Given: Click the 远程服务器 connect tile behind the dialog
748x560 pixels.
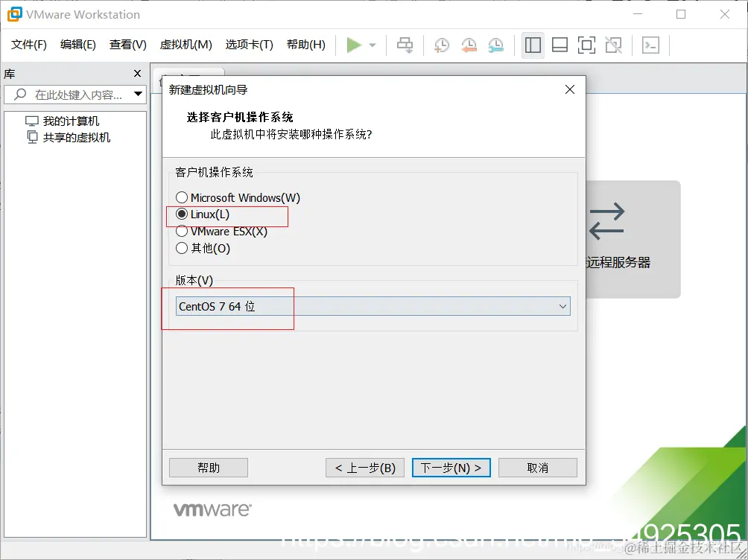Looking at the screenshot, I should coord(633,240).
